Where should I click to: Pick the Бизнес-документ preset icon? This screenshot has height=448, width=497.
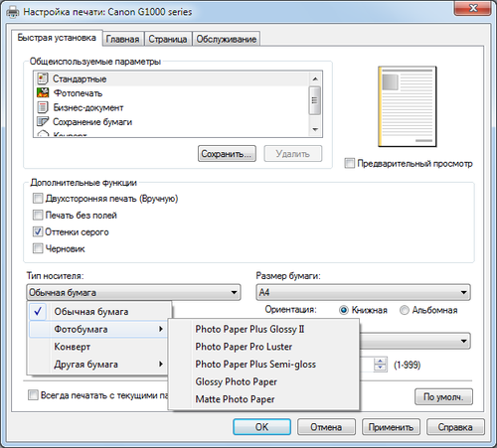click(x=43, y=107)
